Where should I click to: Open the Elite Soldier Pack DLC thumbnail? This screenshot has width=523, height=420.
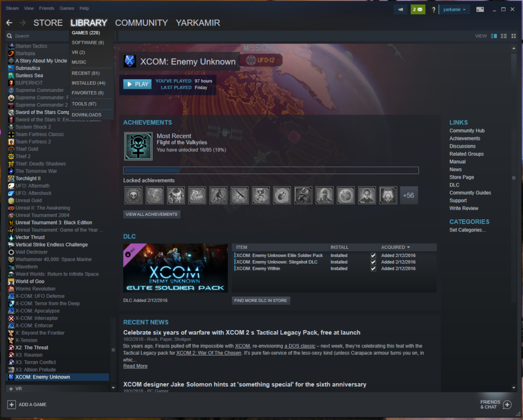pos(176,268)
